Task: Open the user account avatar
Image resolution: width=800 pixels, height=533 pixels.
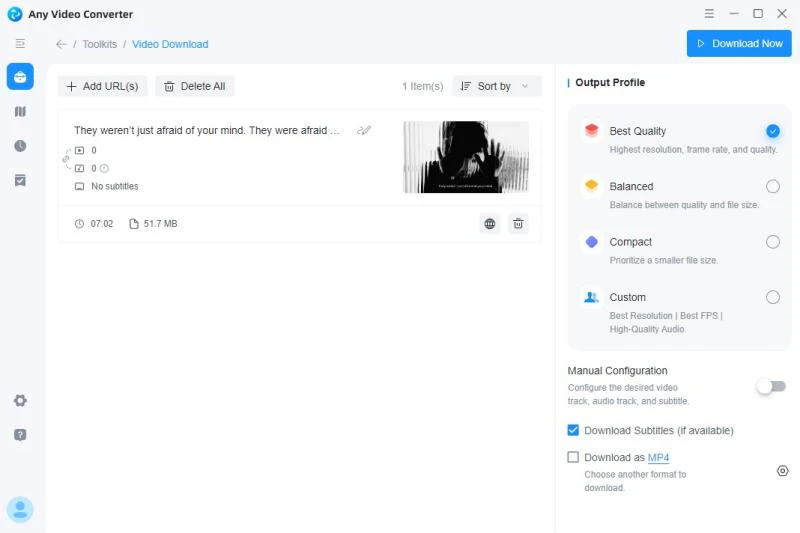Action: [x=20, y=510]
